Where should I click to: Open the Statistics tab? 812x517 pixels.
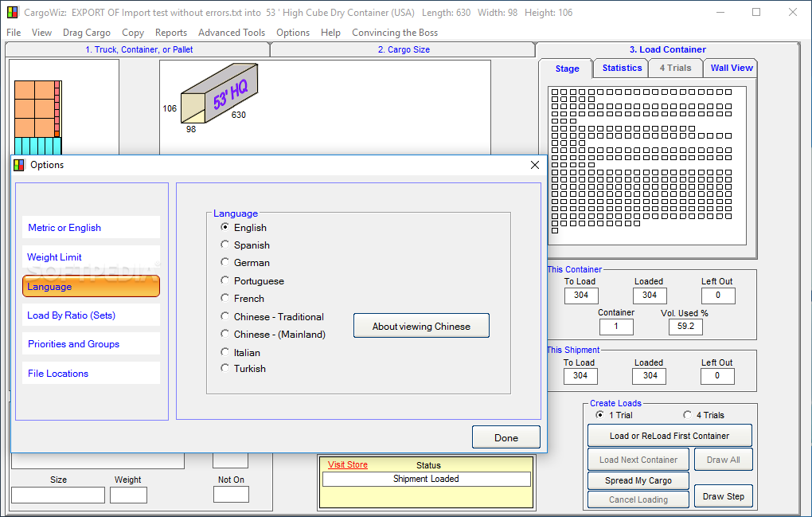click(622, 68)
